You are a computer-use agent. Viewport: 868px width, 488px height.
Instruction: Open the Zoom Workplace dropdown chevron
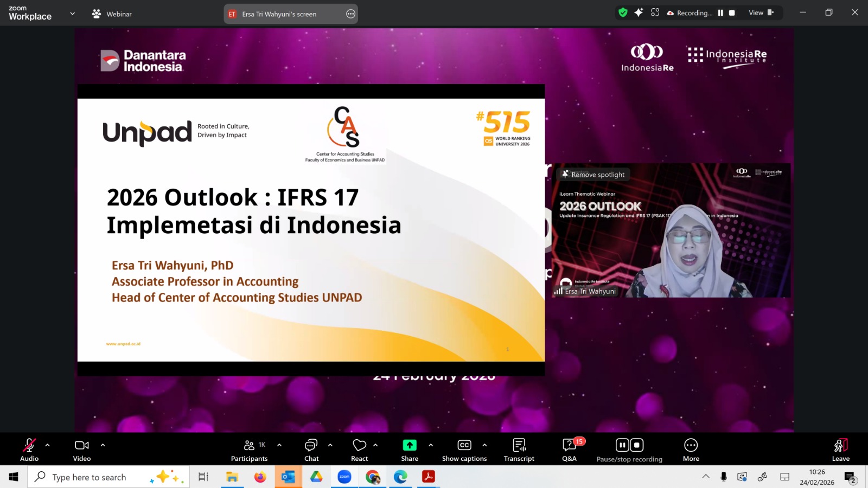coord(73,14)
